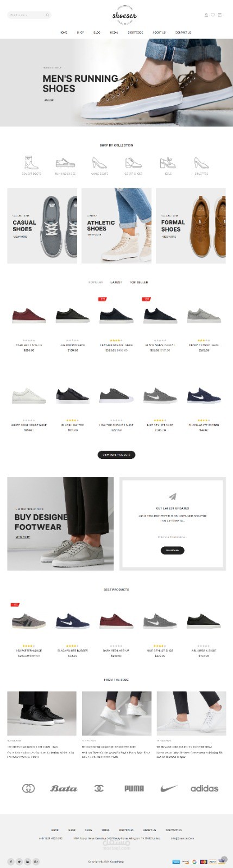Select the boot collection icon
The image size is (233, 868).
click(31, 162)
